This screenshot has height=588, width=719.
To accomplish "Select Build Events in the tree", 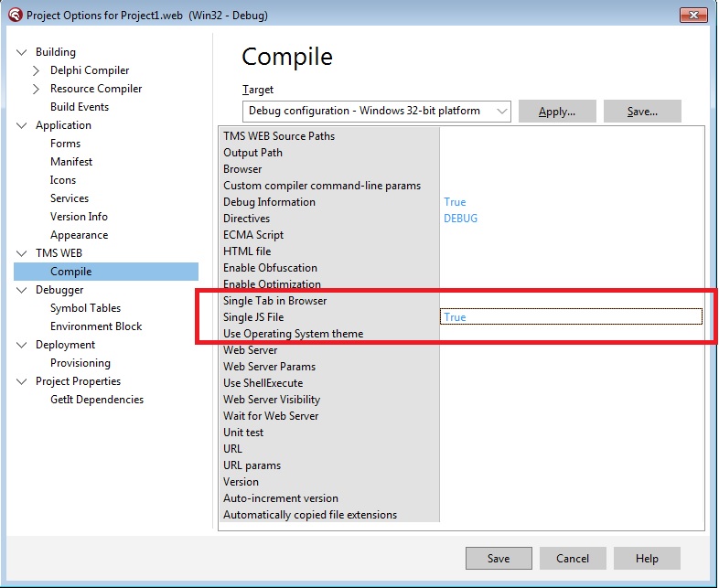I will pyautogui.click(x=80, y=107).
